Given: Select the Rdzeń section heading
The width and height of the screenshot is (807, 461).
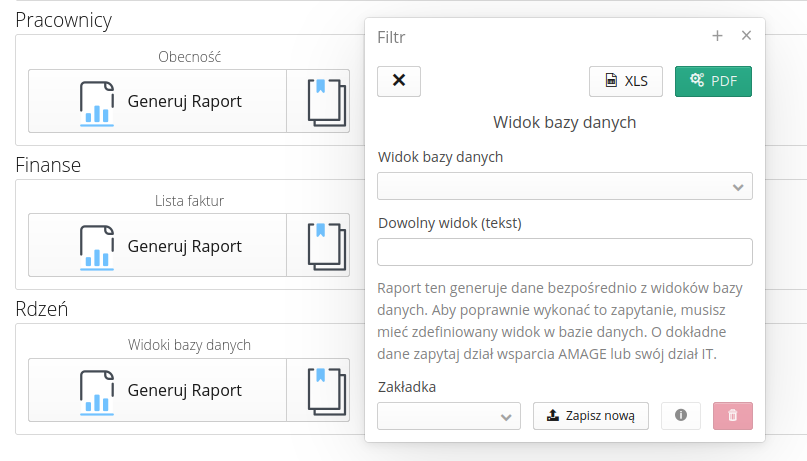Looking at the screenshot, I should click(42, 309).
